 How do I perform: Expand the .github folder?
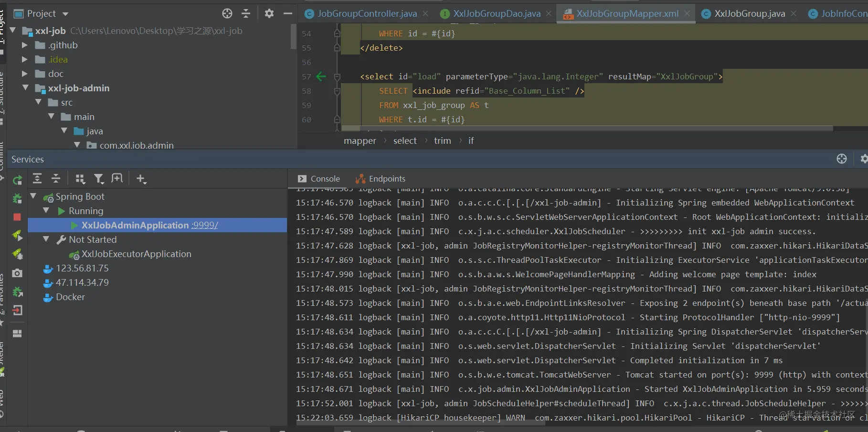point(25,45)
